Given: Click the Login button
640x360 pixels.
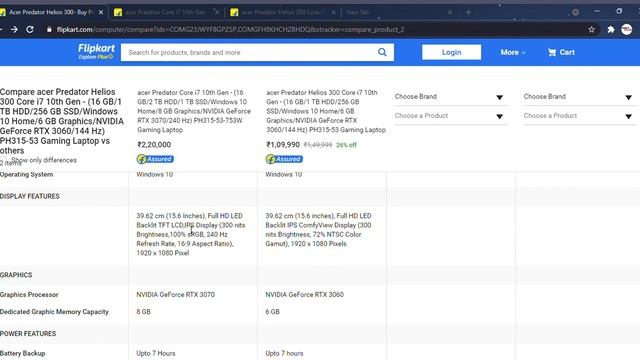Looking at the screenshot, I should pos(451,52).
